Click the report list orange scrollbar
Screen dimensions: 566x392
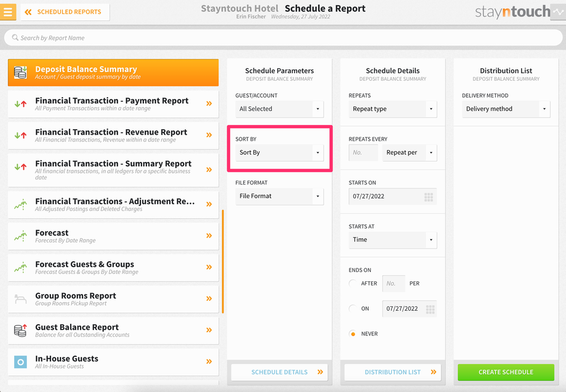point(223,262)
